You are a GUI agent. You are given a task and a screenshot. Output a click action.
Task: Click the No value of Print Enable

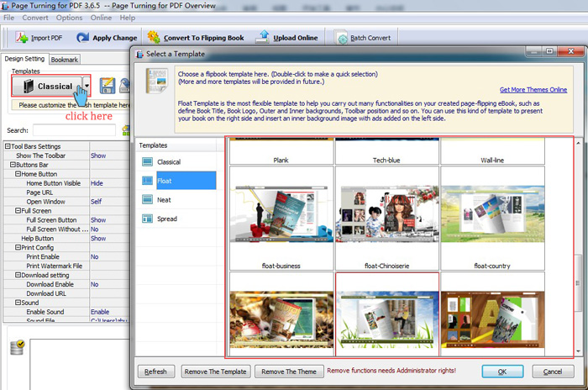pos(94,256)
